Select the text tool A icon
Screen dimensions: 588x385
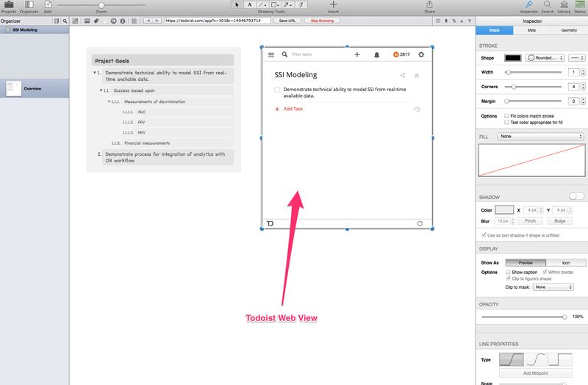(249, 5)
